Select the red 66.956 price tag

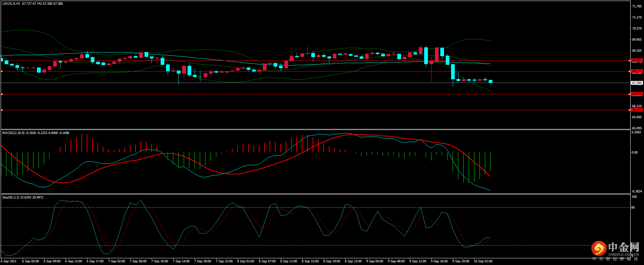637,94
